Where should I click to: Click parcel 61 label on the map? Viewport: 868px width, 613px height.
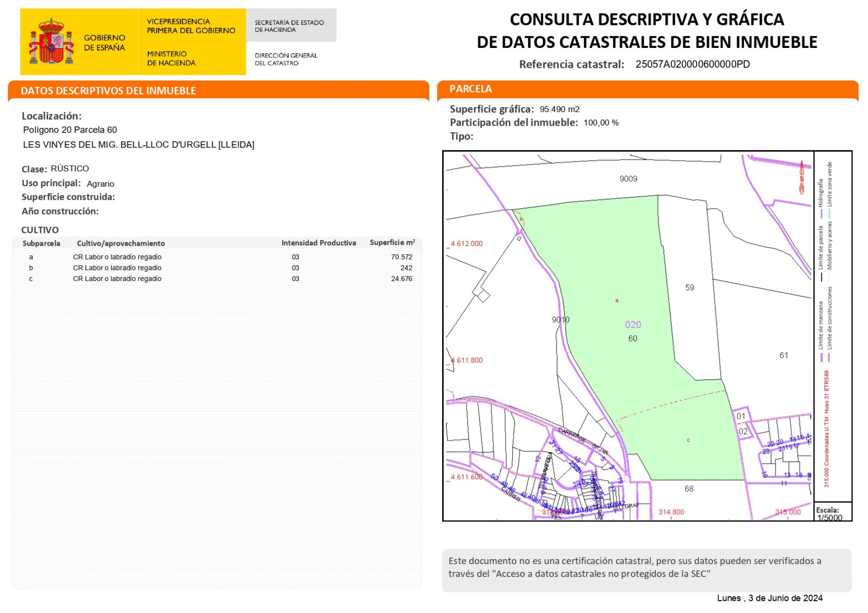(x=783, y=355)
